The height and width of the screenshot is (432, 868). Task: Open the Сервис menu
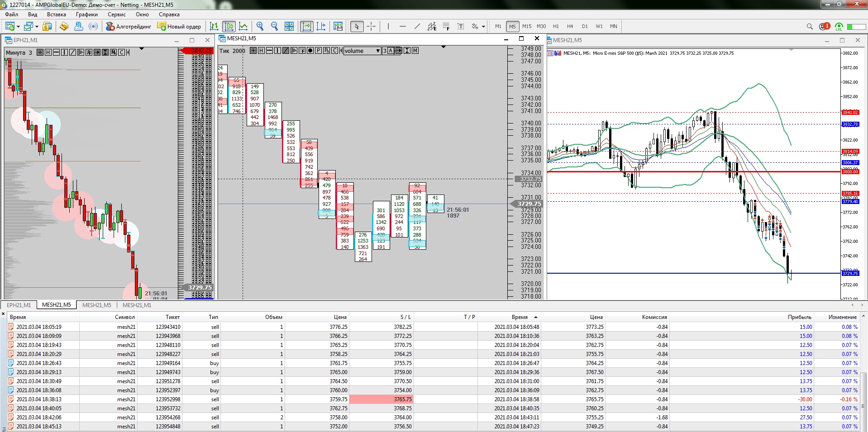point(116,14)
